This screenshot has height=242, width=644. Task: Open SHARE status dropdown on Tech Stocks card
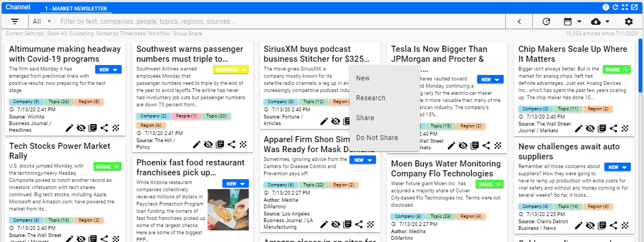pyautogui.click(x=107, y=166)
